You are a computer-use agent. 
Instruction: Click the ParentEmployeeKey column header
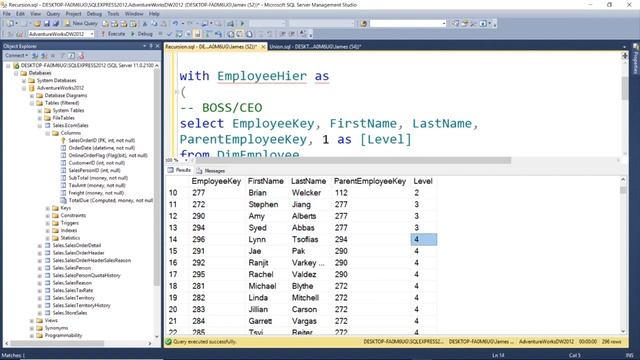point(370,181)
